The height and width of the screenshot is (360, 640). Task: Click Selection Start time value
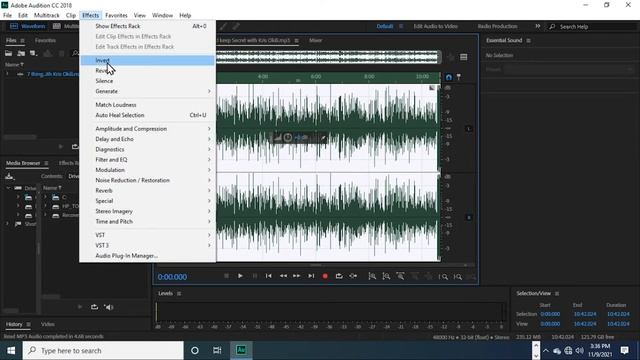tap(550, 314)
